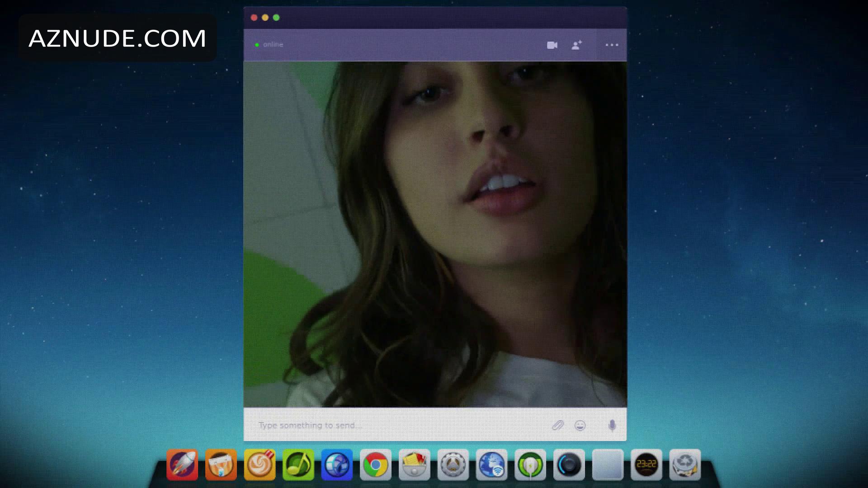
Task: Open the latte coffee cup app
Action: tap(259, 465)
